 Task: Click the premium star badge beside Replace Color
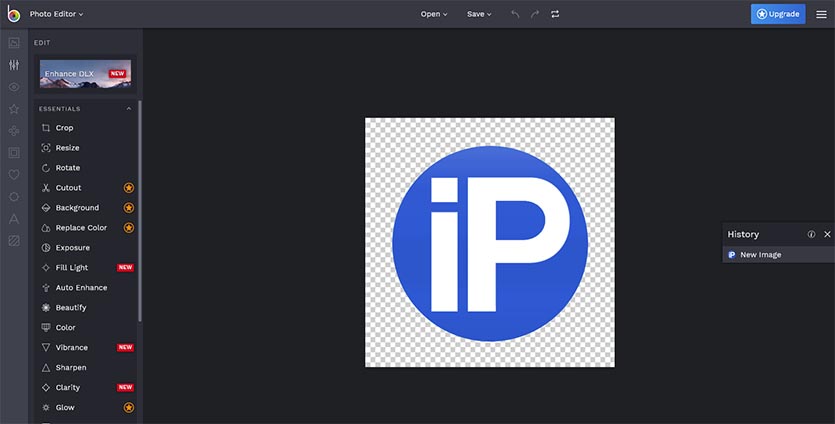click(x=129, y=228)
